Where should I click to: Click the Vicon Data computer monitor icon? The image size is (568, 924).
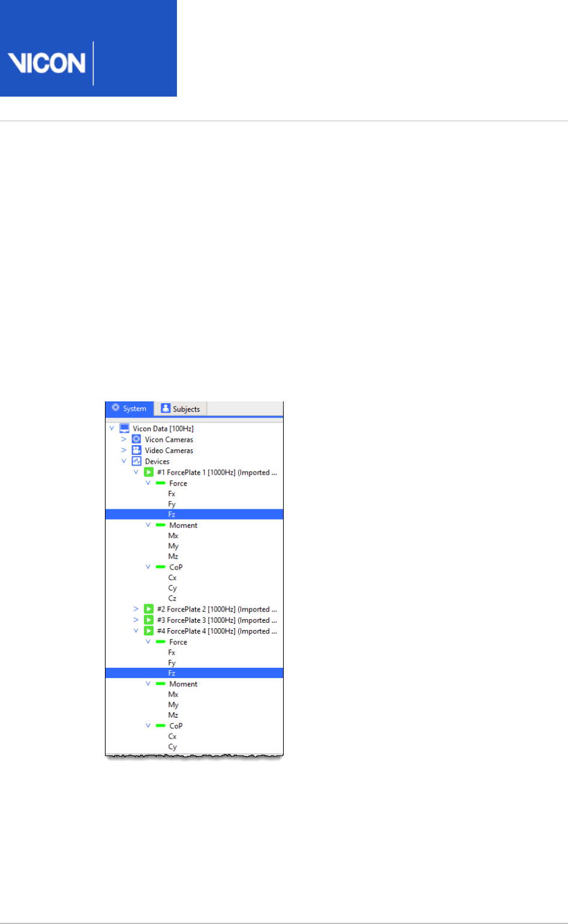pyautogui.click(x=125, y=428)
